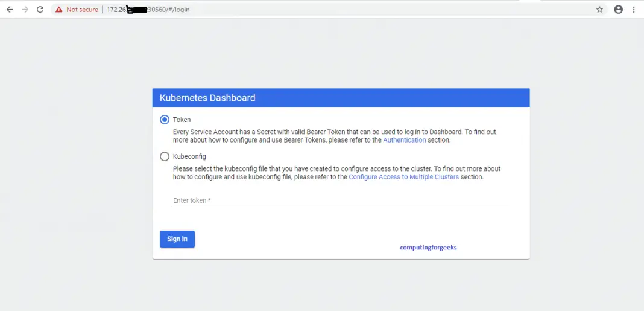
Task: Open the Chrome three-dot menu
Action: coord(634,10)
